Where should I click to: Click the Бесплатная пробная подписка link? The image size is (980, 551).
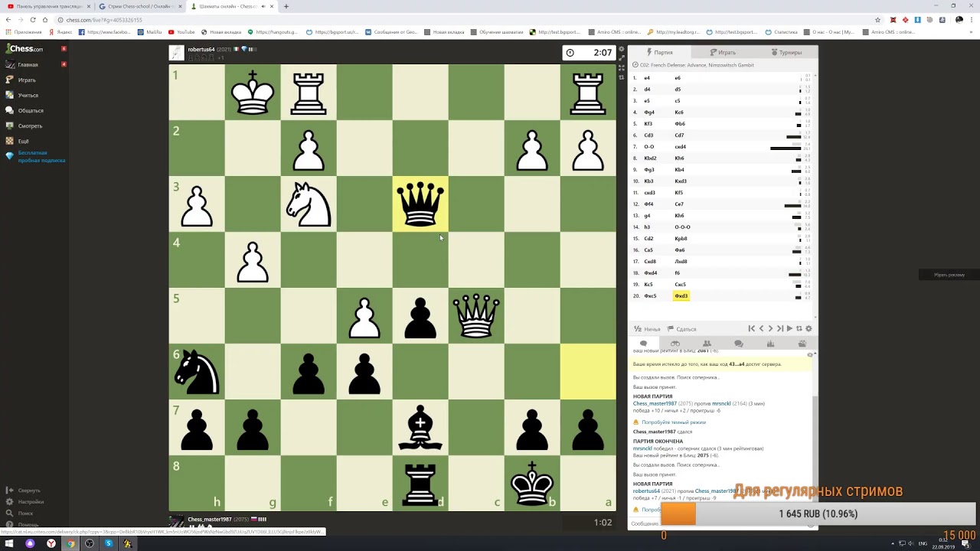(41, 156)
